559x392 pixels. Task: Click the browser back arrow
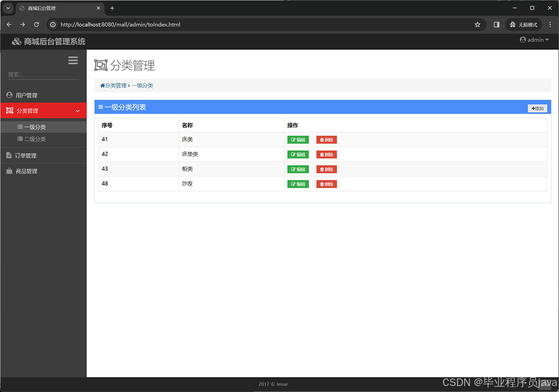(x=9, y=25)
